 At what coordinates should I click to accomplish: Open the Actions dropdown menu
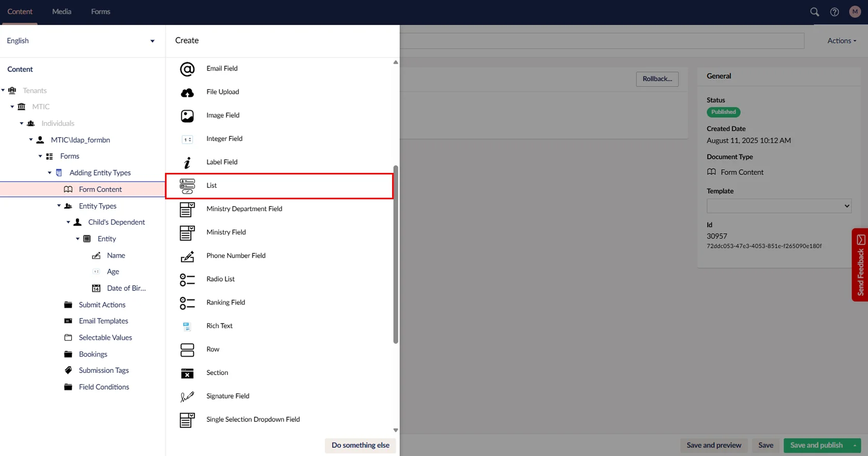[x=841, y=41]
